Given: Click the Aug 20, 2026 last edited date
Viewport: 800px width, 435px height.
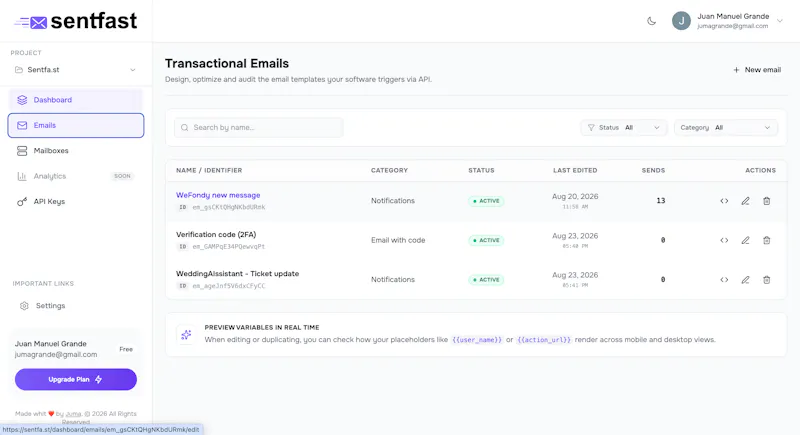Looking at the screenshot, I should [575, 196].
